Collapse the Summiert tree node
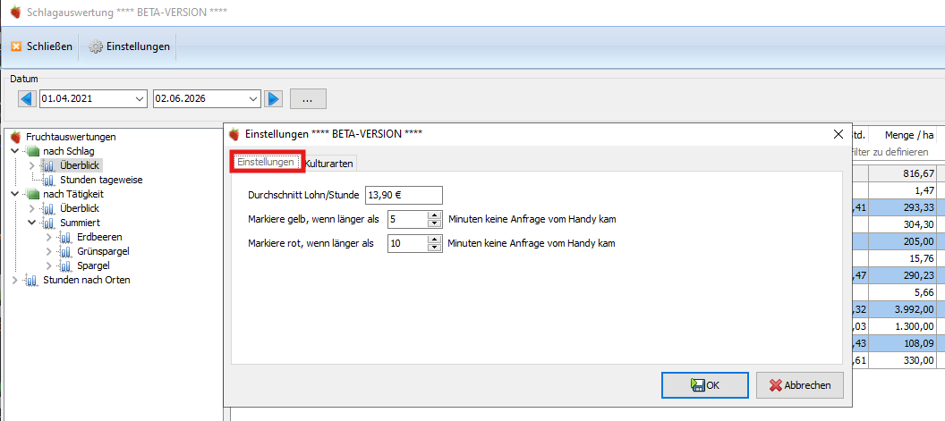Image resolution: width=945 pixels, height=421 pixels. (32, 223)
